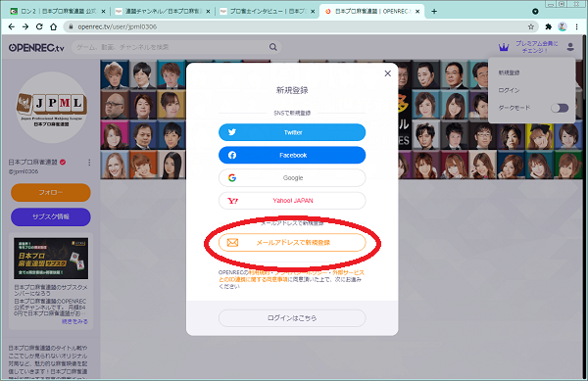Close the registration dialog with X

pos(388,73)
